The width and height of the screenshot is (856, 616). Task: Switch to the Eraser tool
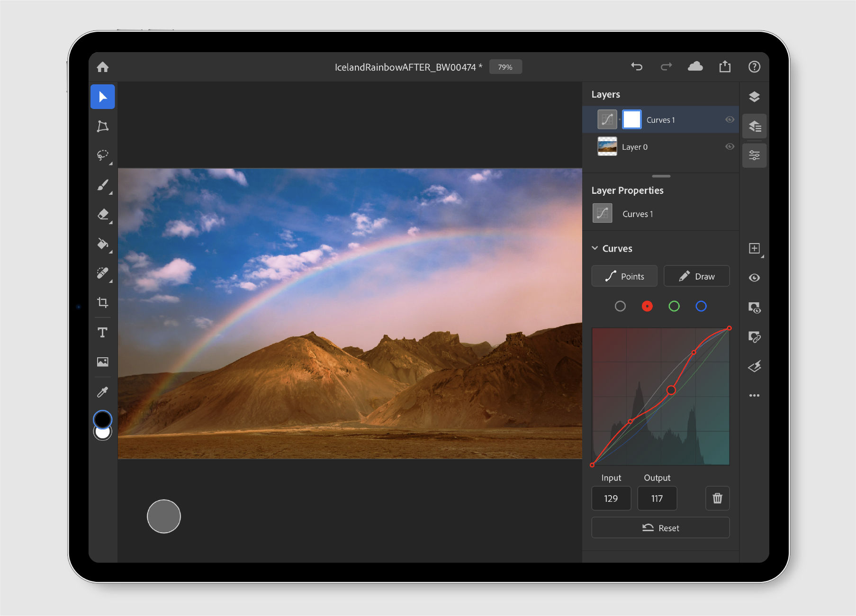point(102,214)
